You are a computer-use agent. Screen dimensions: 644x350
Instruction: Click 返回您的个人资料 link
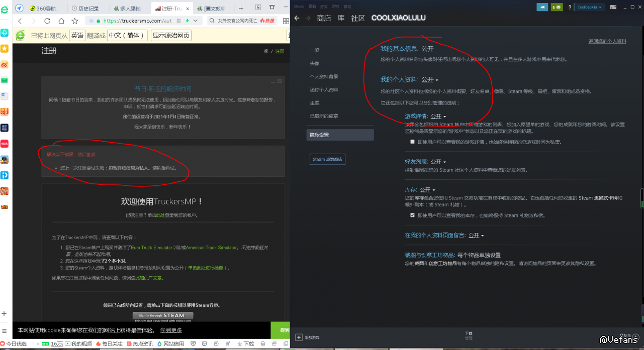[x=607, y=41]
